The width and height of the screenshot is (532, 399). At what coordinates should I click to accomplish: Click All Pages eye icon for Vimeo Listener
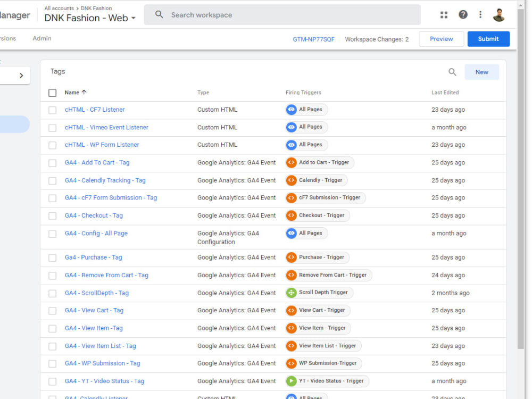291,127
